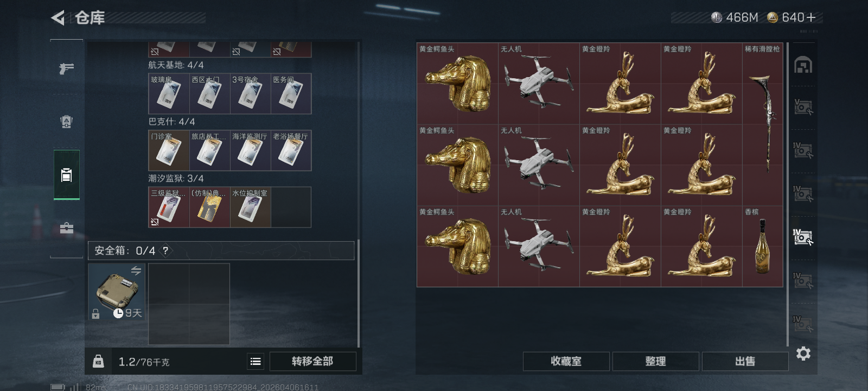
Task: Open the weapons category pistol icon
Action: pos(66,69)
